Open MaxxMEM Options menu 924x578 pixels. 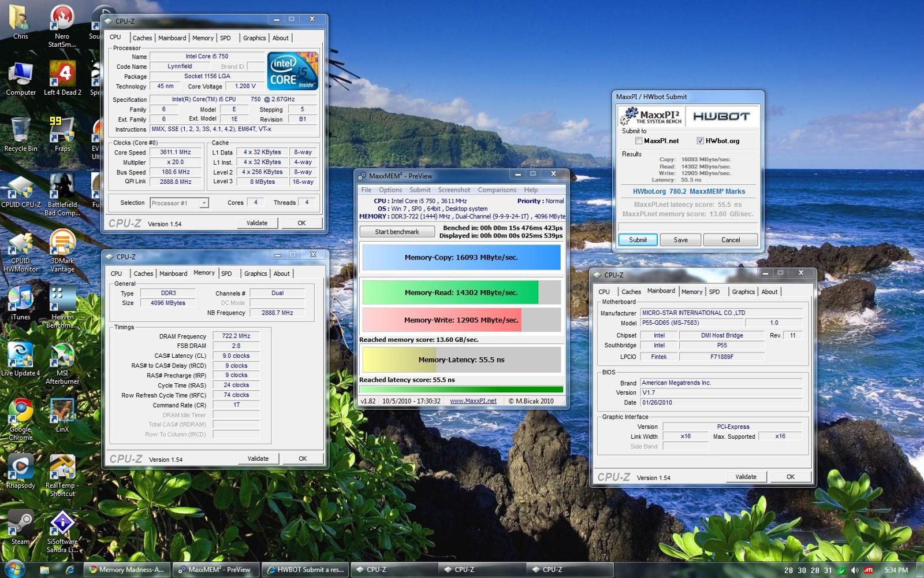[x=390, y=190]
